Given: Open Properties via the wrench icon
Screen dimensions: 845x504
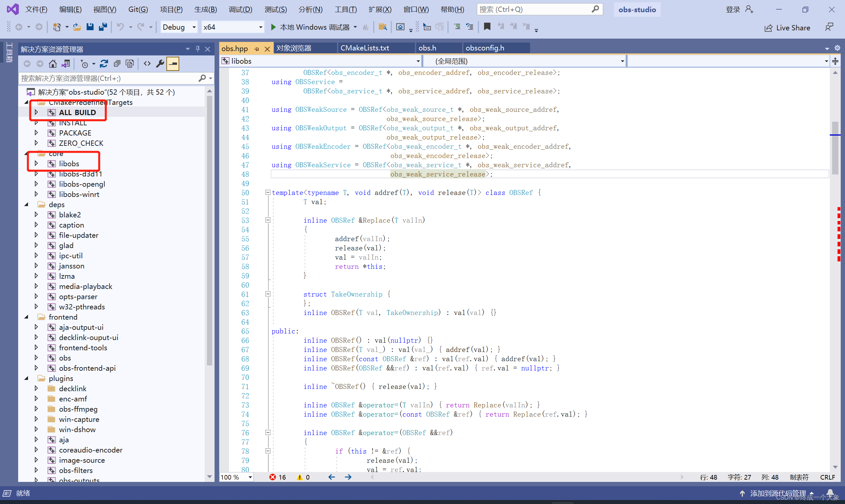Looking at the screenshot, I should 160,64.
